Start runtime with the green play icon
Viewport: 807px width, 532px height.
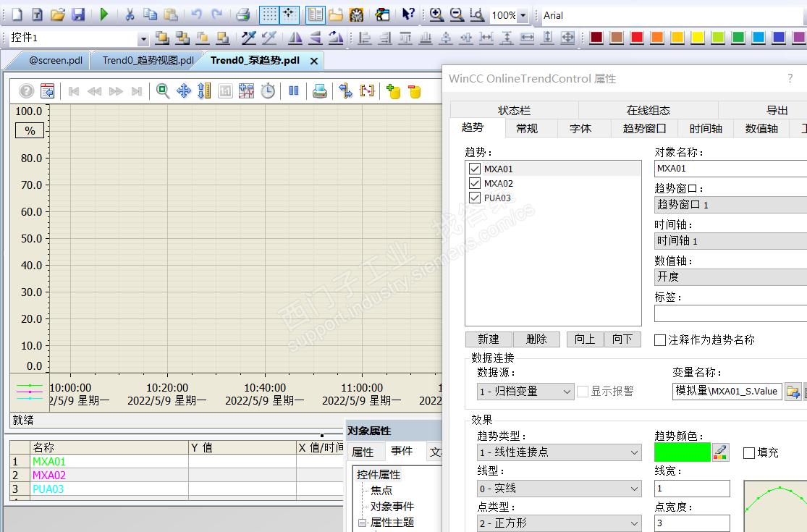click(x=104, y=14)
